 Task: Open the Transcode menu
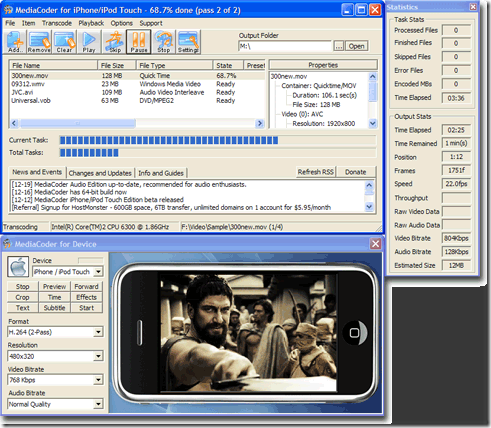pos(57,23)
